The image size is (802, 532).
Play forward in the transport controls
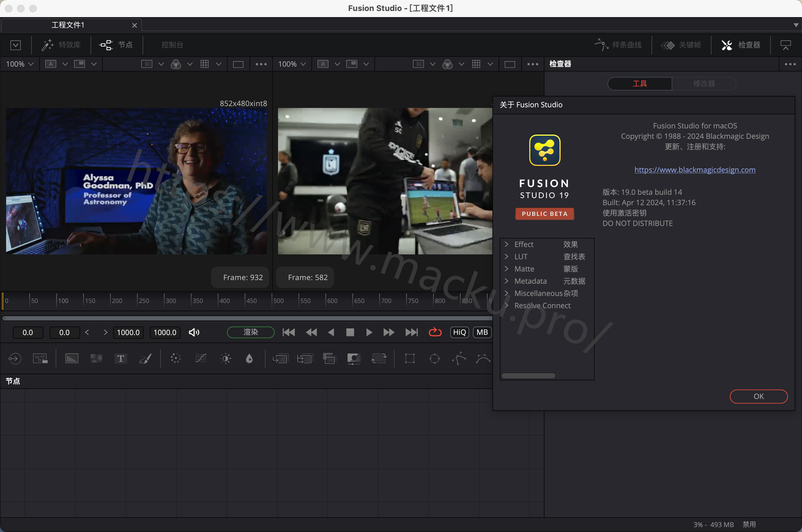369,333
